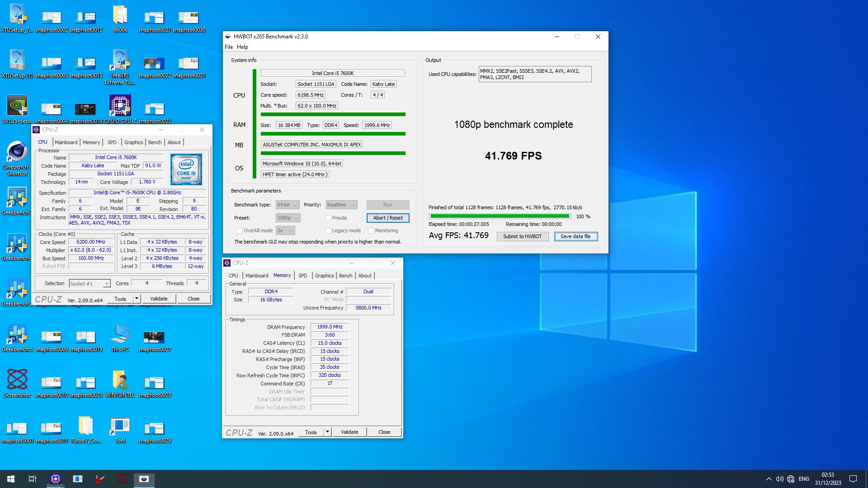Click the green CPU status bar
Viewport: 868px width, 488px height.
(x=333, y=114)
